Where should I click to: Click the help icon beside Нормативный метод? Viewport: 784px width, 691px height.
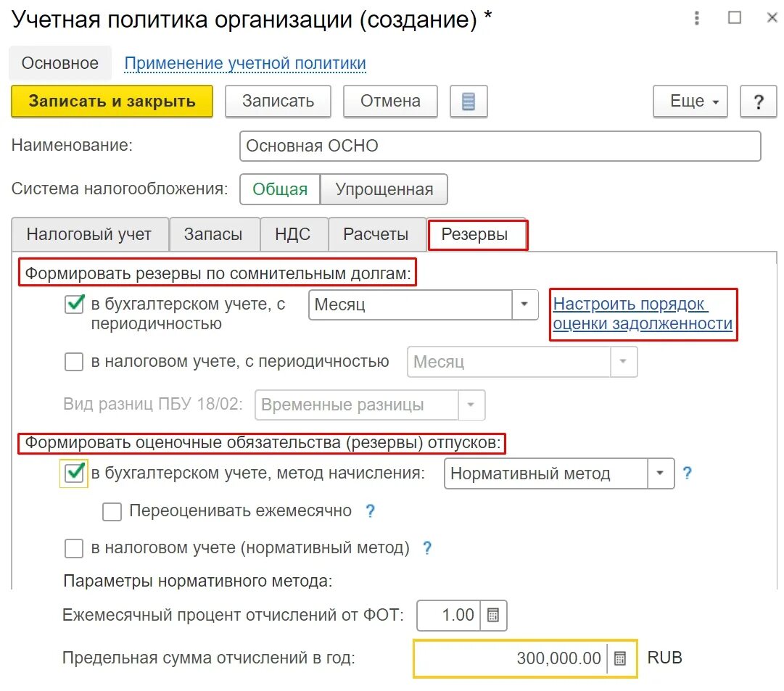coord(686,473)
